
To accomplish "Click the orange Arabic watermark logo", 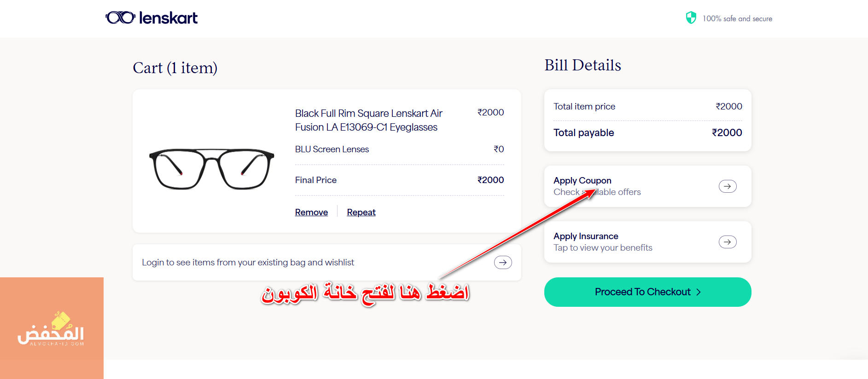I will coord(52,328).
